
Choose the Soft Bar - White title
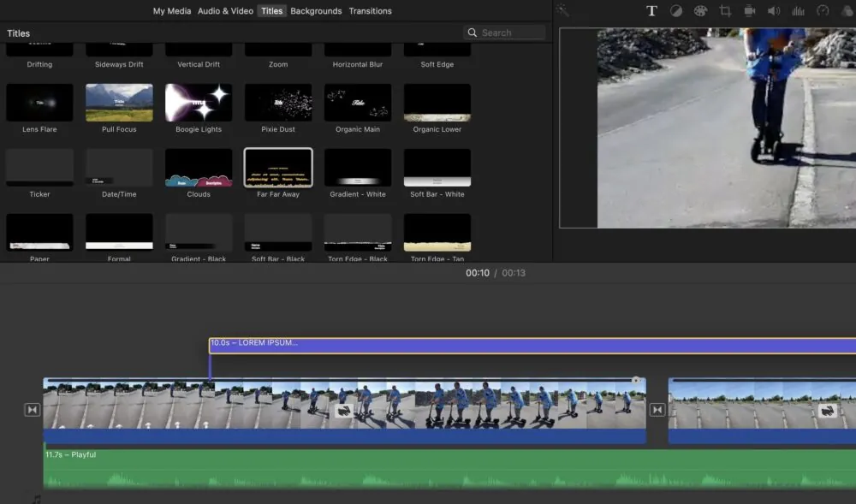coord(437,168)
